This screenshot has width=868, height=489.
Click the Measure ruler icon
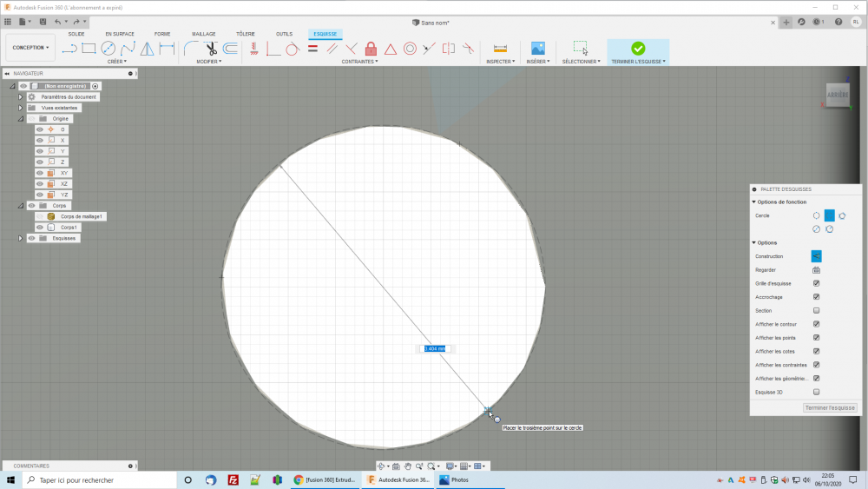coord(500,49)
